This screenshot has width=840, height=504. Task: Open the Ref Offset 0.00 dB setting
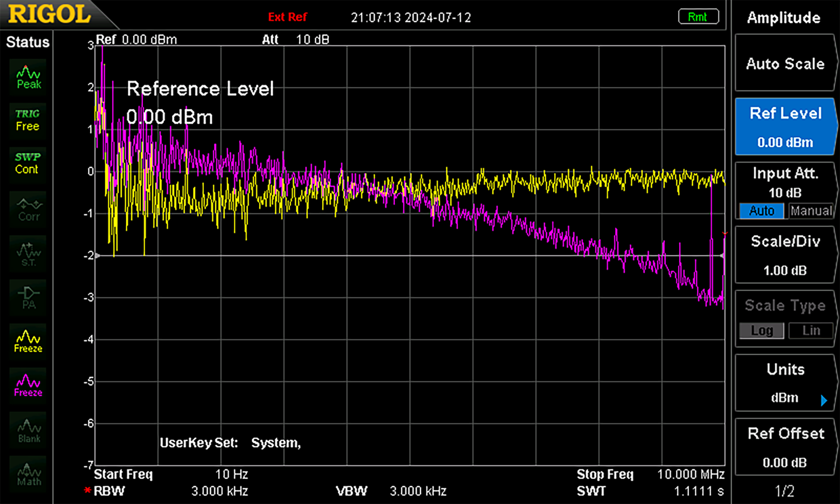pyautogui.click(x=785, y=447)
